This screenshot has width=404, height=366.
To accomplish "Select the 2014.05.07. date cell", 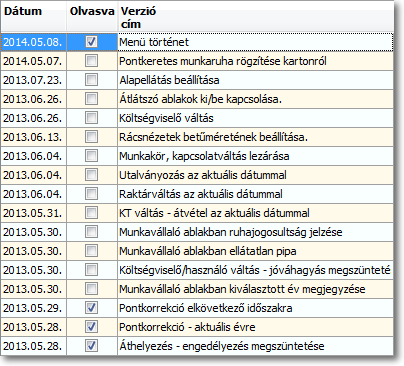I will [x=33, y=61].
